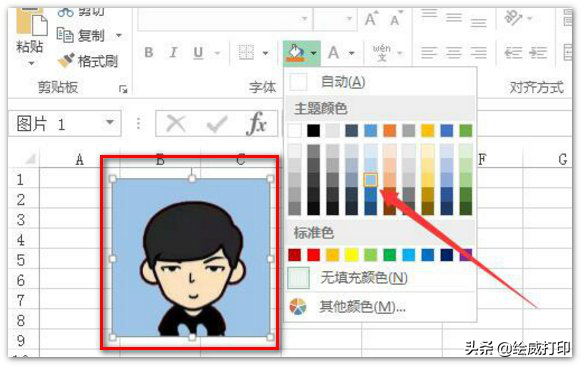This screenshot has height=366, width=581.
Task: Decrease font size with the small A icon
Action: pos(395,19)
